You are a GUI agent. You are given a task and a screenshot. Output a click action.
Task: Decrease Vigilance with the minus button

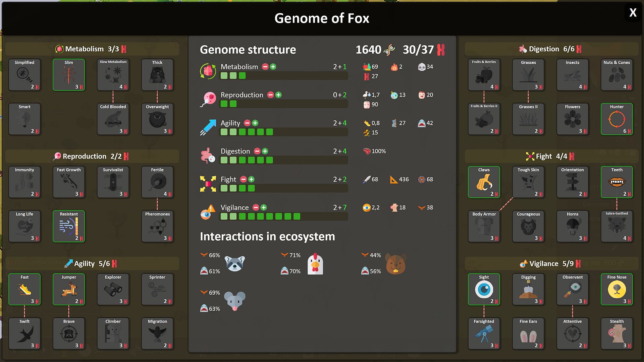[x=256, y=207]
